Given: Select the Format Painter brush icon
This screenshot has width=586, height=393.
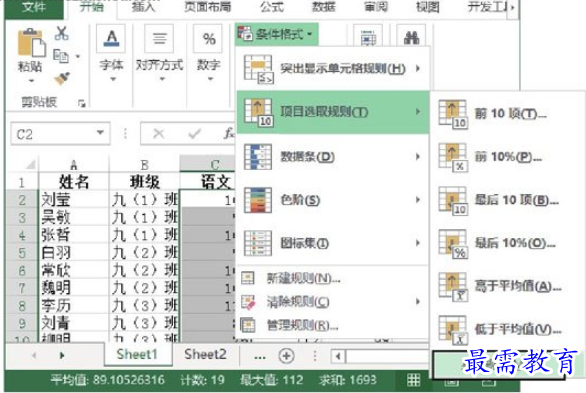Looking at the screenshot, I should pos(61,78).
